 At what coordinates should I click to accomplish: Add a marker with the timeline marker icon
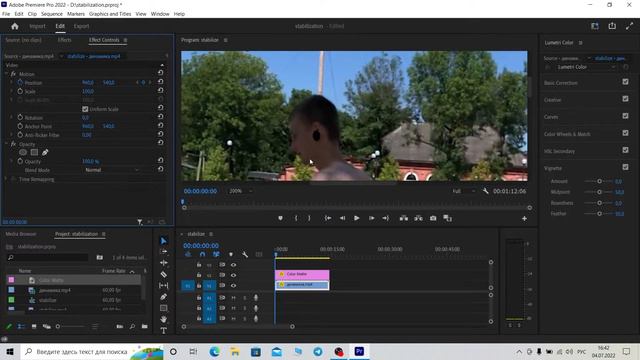(231, 254)
